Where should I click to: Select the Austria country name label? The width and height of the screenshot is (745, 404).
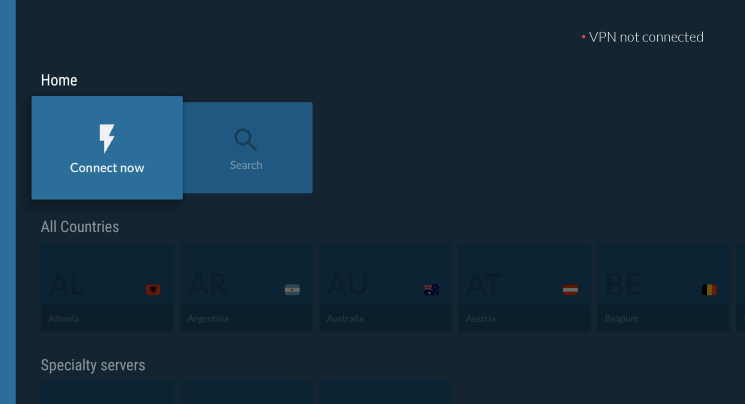pos(481,319)
